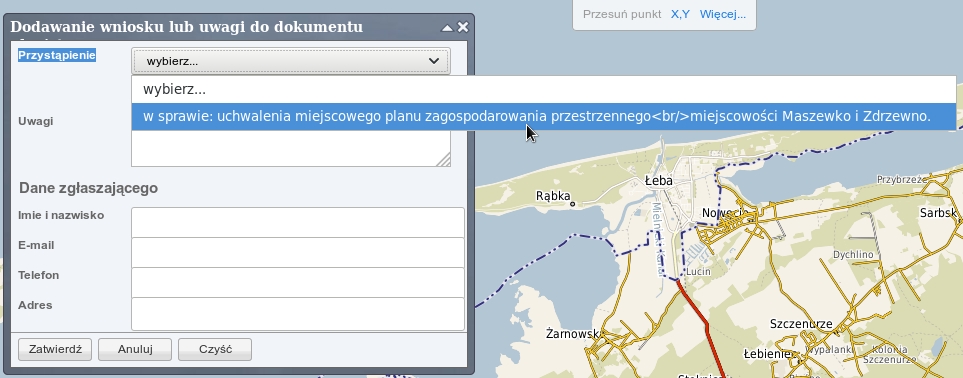The height and width of the screenshot is (378, 963).
Task: Open the Przystąpienie dropdown
Action: [x=290, y=61]
